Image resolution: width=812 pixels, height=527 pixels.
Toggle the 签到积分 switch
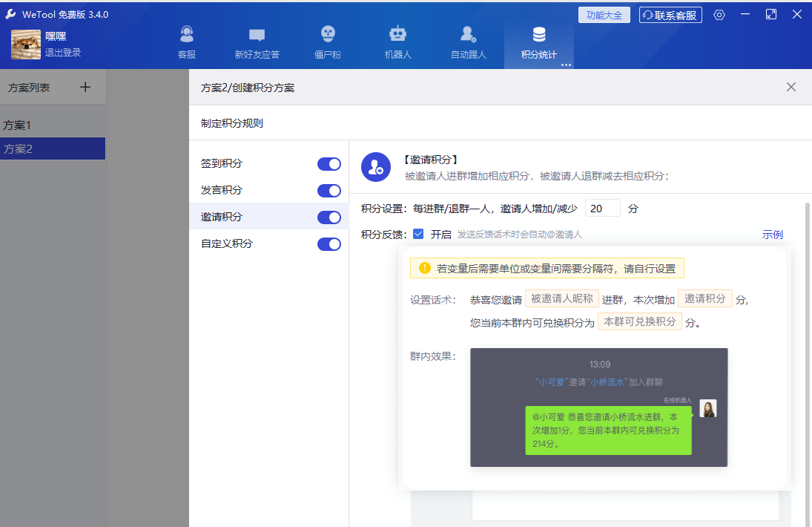tap(329, 164)
